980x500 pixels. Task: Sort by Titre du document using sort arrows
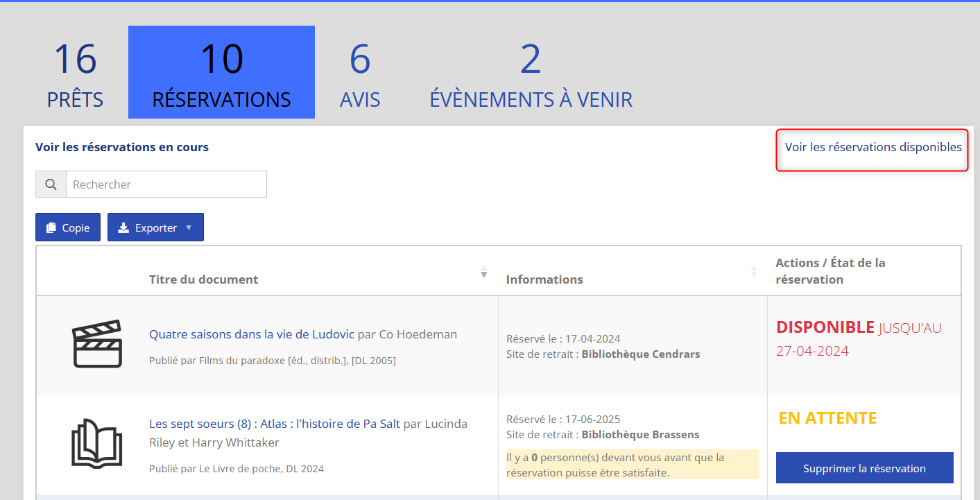click(x=484, y=272)
